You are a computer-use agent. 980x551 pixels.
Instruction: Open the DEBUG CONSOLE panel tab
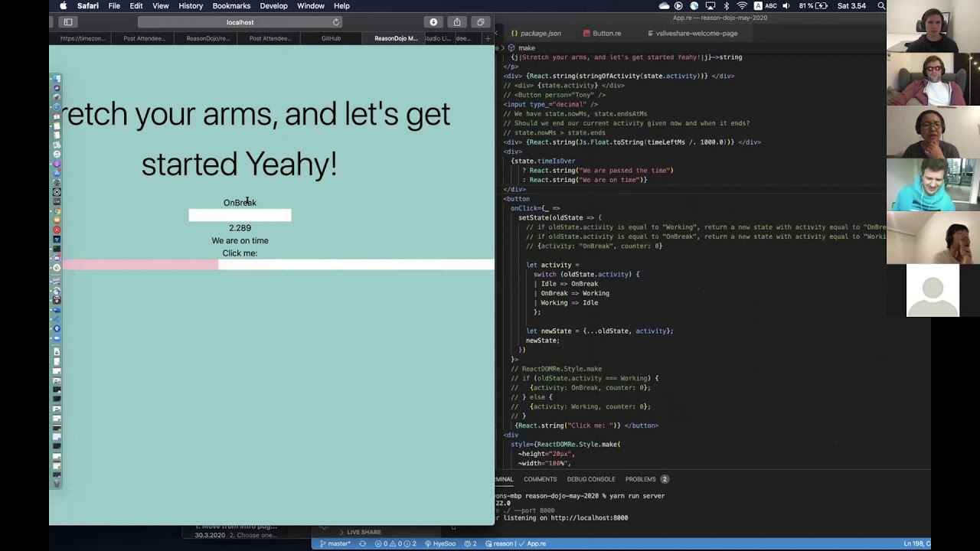(591, 479)
